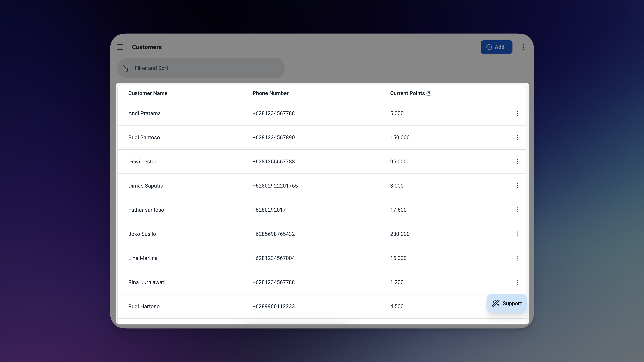Open the Support panel
Image resolution: width=644 pixels, height=362 pixels.
point(506,303)
